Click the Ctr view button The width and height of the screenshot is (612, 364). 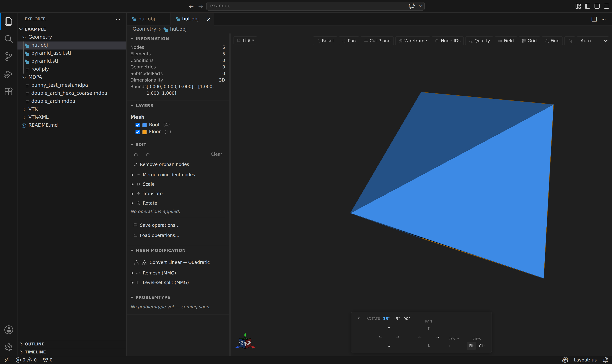pos(482,346)
